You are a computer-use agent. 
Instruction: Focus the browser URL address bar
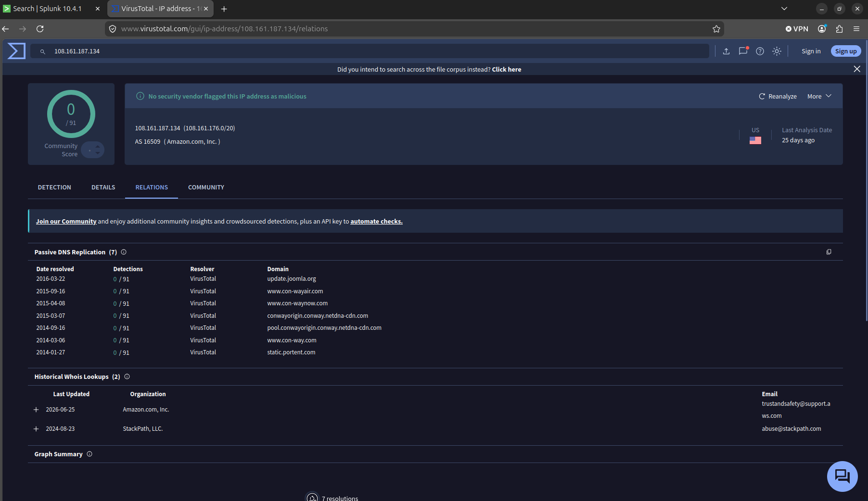click(414, 29)
